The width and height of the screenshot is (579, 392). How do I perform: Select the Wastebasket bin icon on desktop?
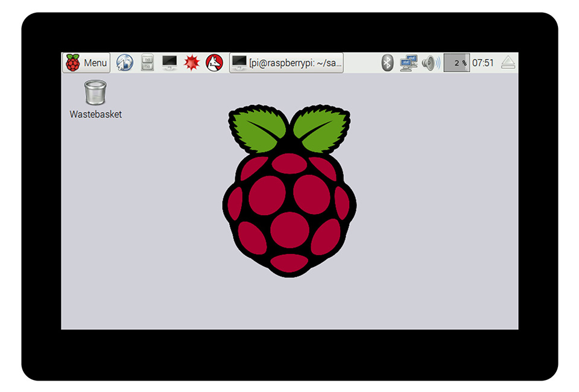[x=95, y=92]
